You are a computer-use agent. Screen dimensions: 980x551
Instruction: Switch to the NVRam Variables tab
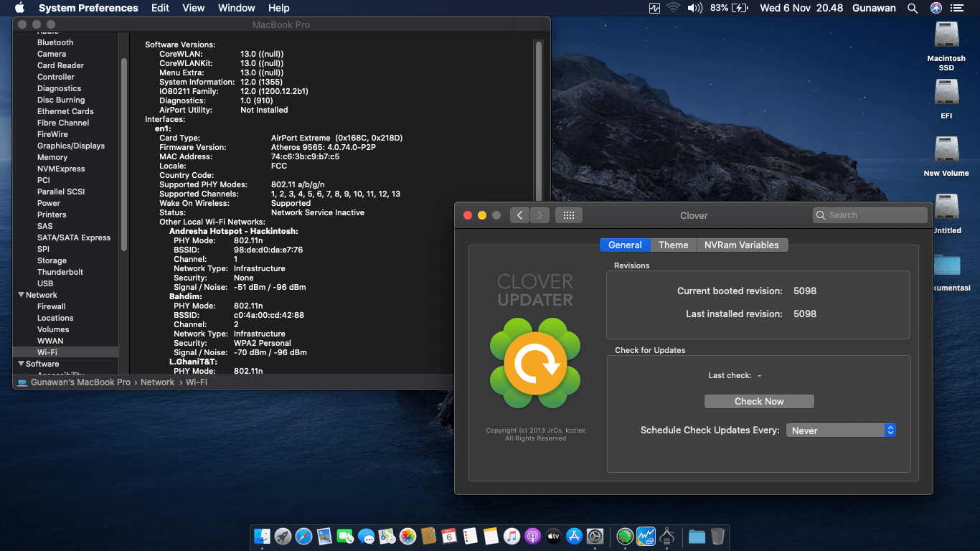(741, 245)
